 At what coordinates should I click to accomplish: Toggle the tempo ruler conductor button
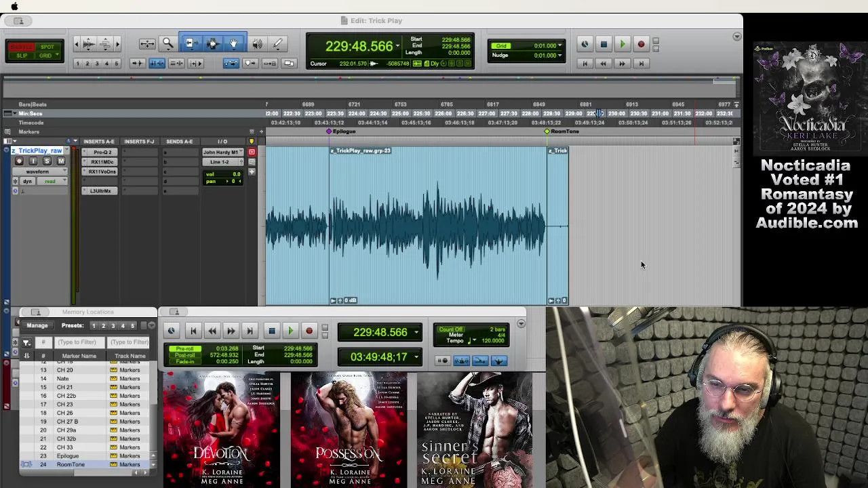pos(499,361)
